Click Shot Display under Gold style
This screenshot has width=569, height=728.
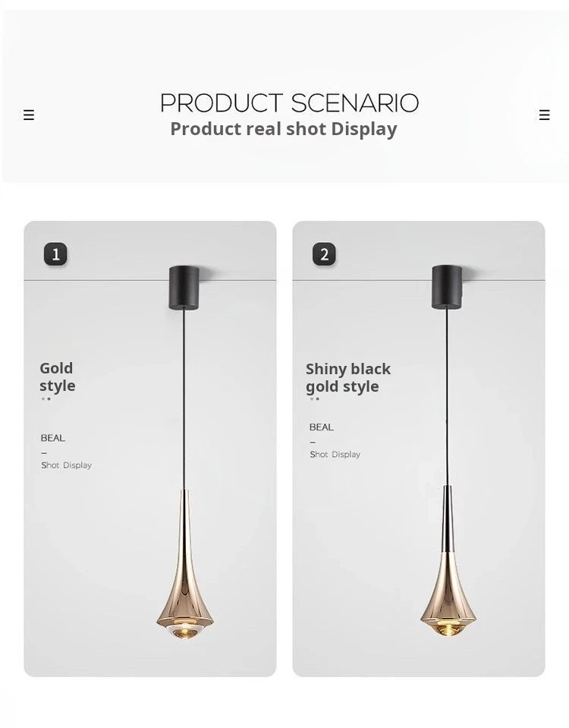coord(66,465)
